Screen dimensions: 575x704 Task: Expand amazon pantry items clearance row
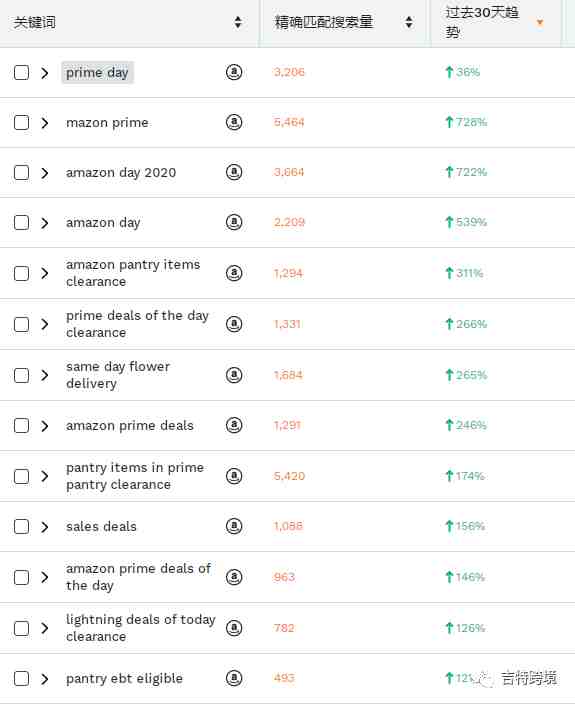pos(44,273)
